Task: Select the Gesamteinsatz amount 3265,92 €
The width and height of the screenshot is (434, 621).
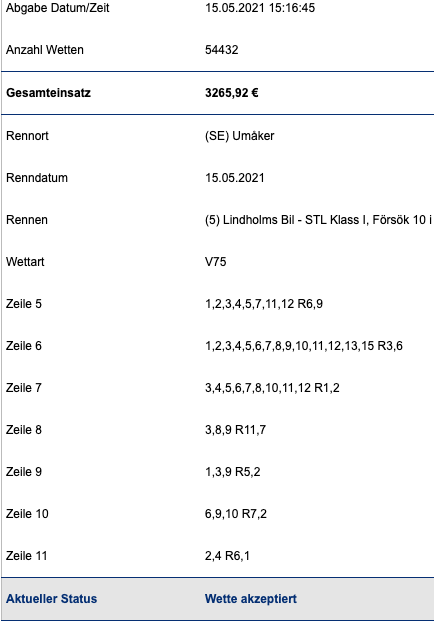Action: point(232,93)
